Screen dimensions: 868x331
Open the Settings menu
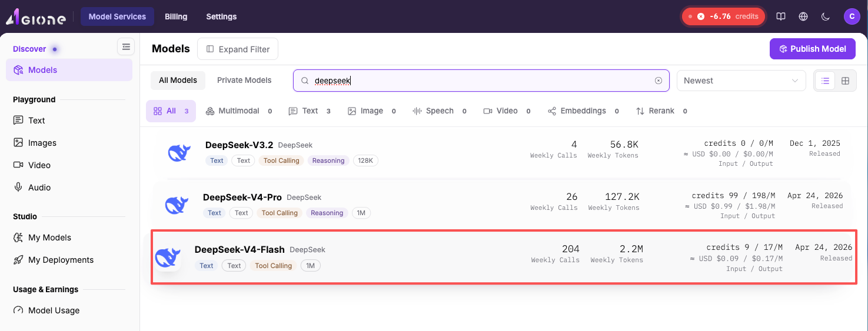point(221,16)
